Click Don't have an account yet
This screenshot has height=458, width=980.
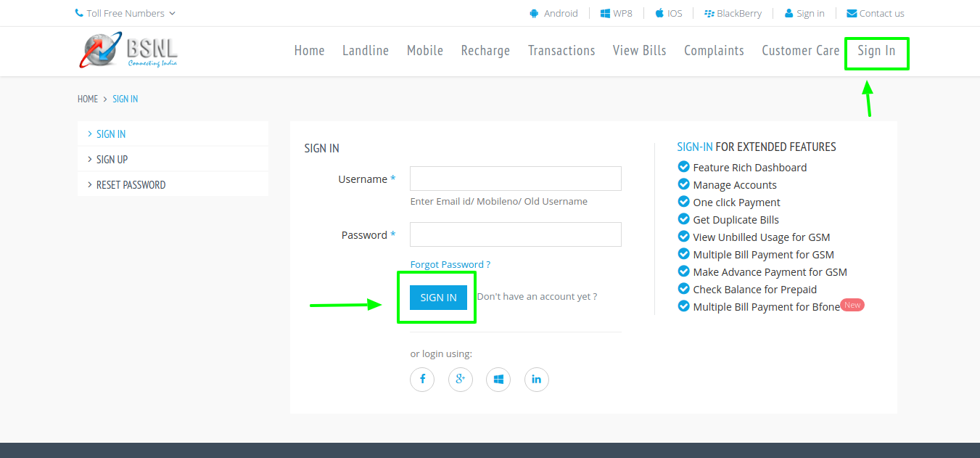(538, 296)
